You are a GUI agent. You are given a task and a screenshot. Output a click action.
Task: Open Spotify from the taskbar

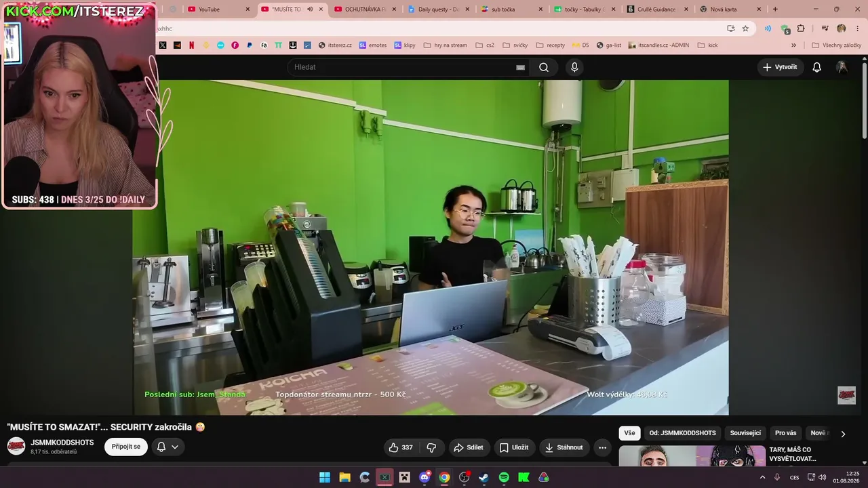(x=504, y=477)
